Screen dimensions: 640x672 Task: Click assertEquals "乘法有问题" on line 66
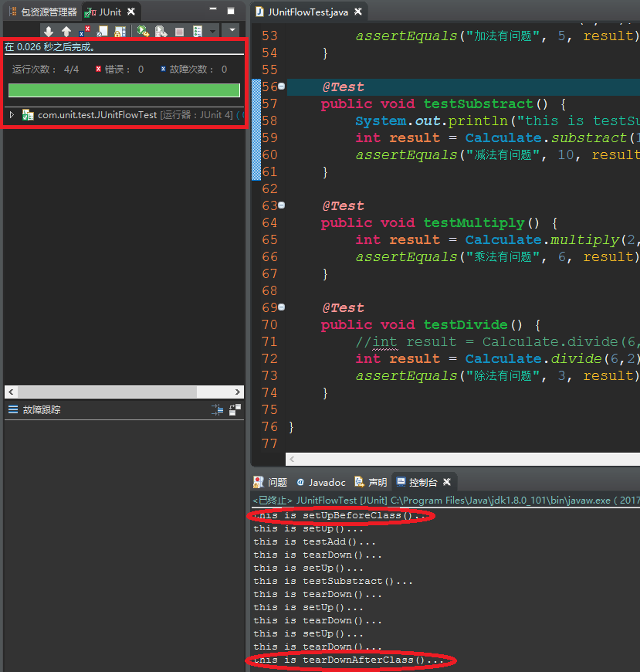[x=497, y=256]
